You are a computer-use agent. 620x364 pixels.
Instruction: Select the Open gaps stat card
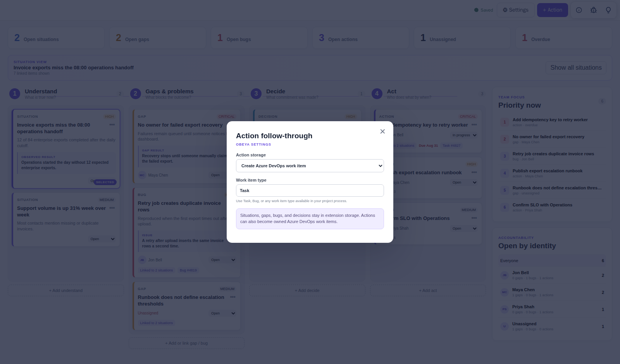coord(158,38)
